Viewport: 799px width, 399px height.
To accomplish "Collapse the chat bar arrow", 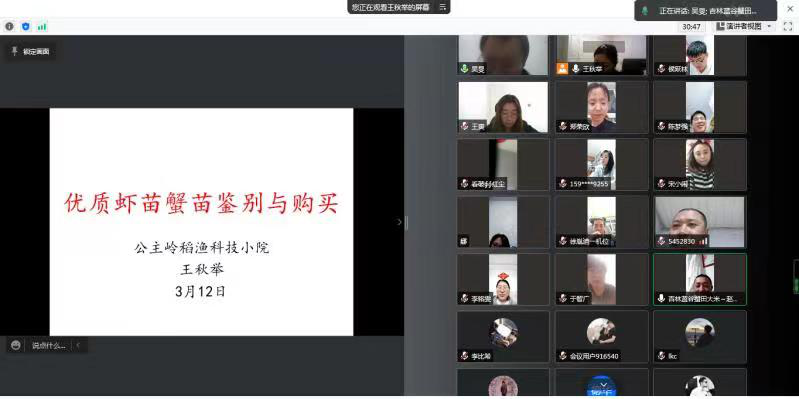I will pos(78,345).
